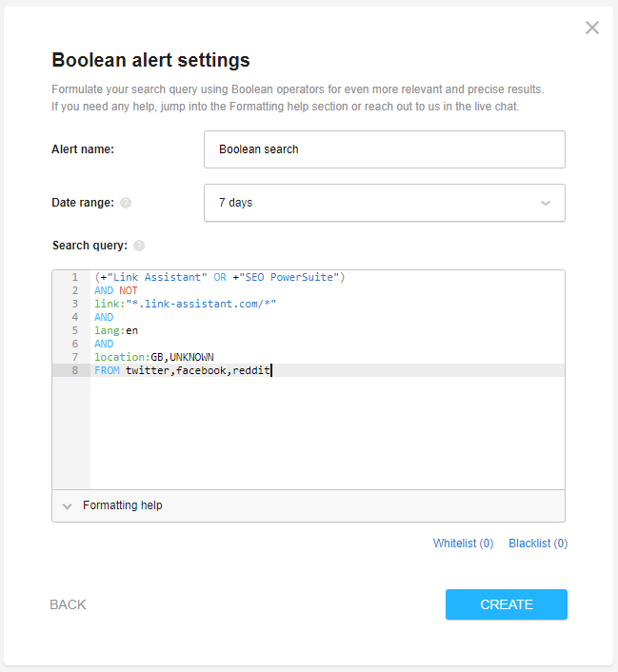Place cursor on the AND NOT line
618x672 pixels.
[x=116, y=290]
